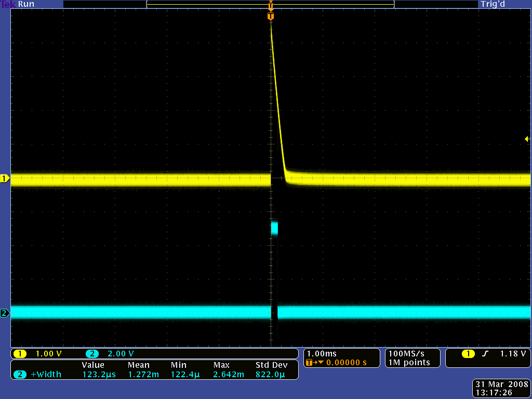The width and height of the screenshot is (532, 399).
Task: Click the yellow trigger level arrow on right edge
Action: pos(527,139)
